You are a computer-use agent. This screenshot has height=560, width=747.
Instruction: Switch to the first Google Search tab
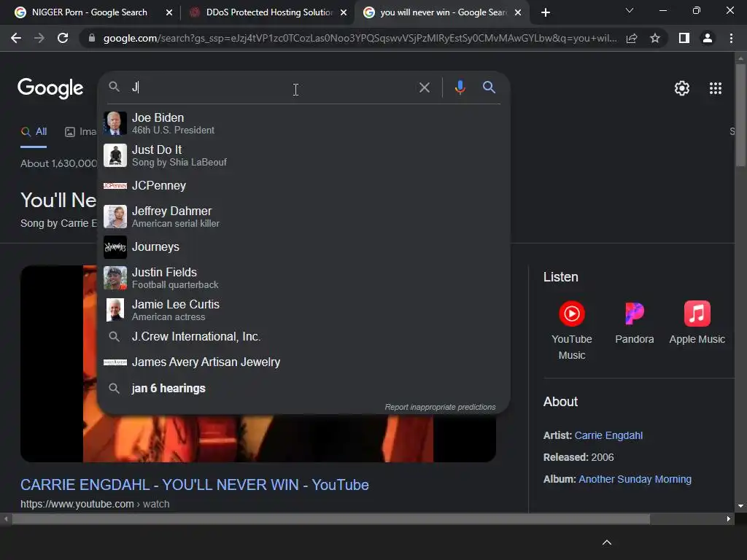[x=90, y=12]
